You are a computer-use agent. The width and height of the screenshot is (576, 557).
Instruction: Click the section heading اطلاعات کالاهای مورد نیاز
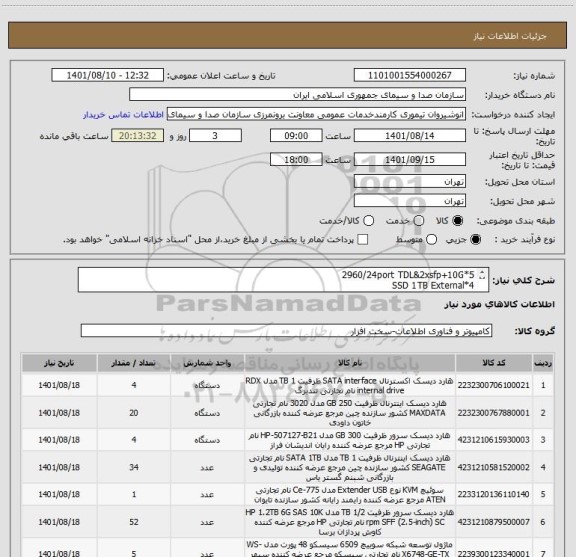[x=500, y=304]
